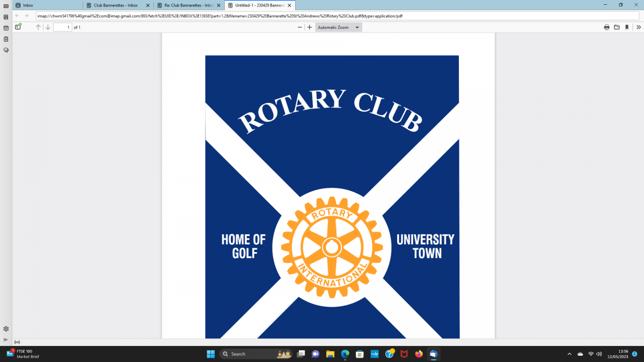Image resolution: width=644 pixels, height=362 pixels.
Task: Open the Automatic Zoom dropdown
Action: pos(338,27)
